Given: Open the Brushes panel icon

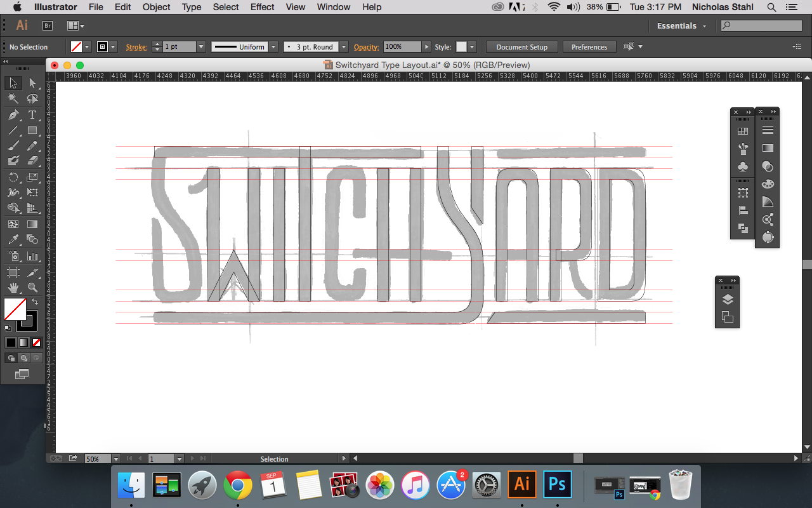Looking at the screenshot, I should pos(743,149).
